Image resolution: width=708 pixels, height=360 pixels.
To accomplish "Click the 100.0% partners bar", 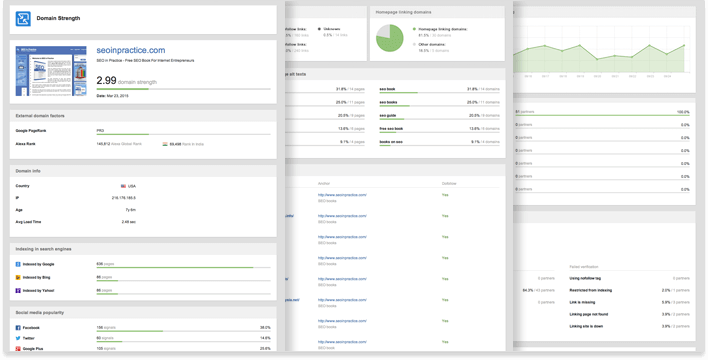I will (x=602, y=116).
